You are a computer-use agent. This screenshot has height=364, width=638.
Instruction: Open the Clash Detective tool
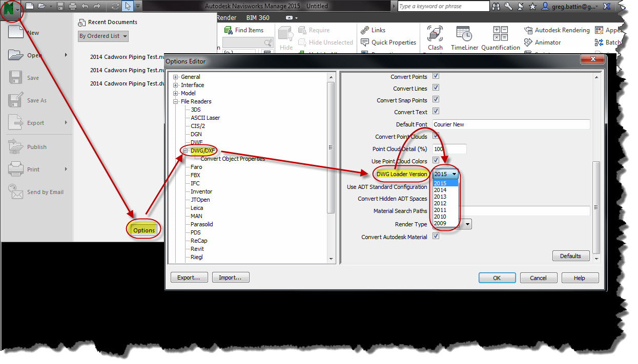(x=435, y=37)
